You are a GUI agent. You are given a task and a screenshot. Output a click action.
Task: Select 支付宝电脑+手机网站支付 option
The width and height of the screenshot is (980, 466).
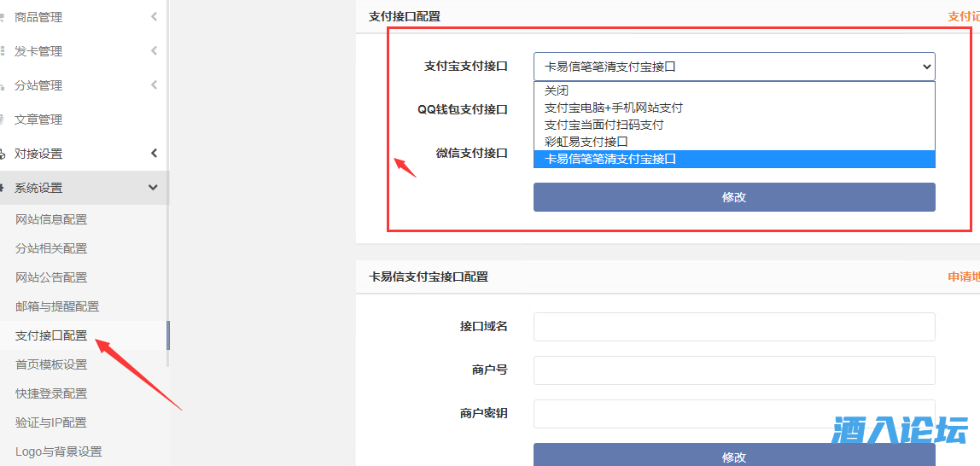(614, 108)
